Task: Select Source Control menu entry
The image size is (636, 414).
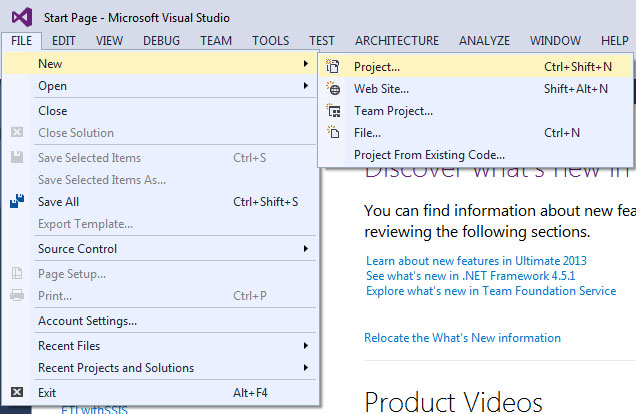Action: tap(160, 249)
